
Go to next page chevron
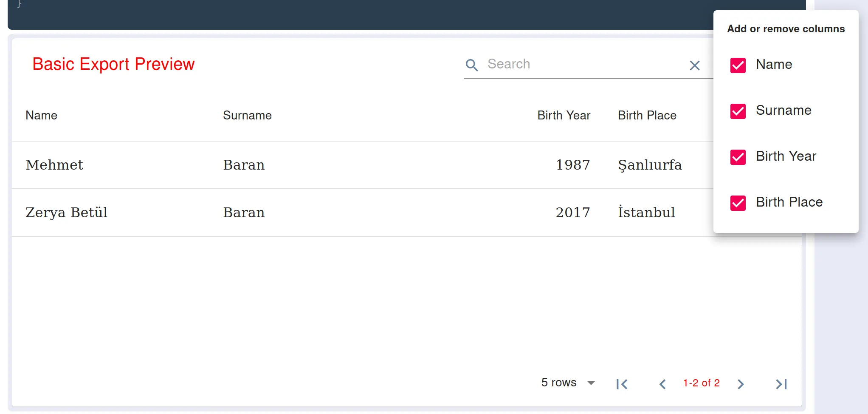point(741,384)
